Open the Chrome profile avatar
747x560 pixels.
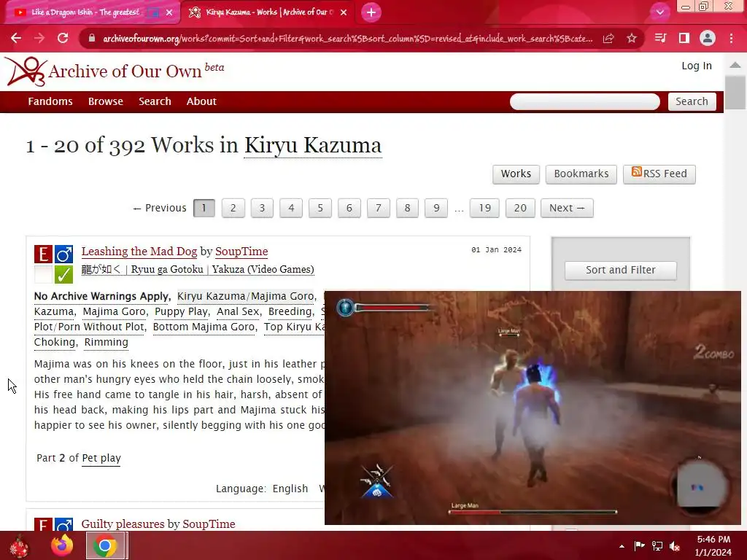708,38
